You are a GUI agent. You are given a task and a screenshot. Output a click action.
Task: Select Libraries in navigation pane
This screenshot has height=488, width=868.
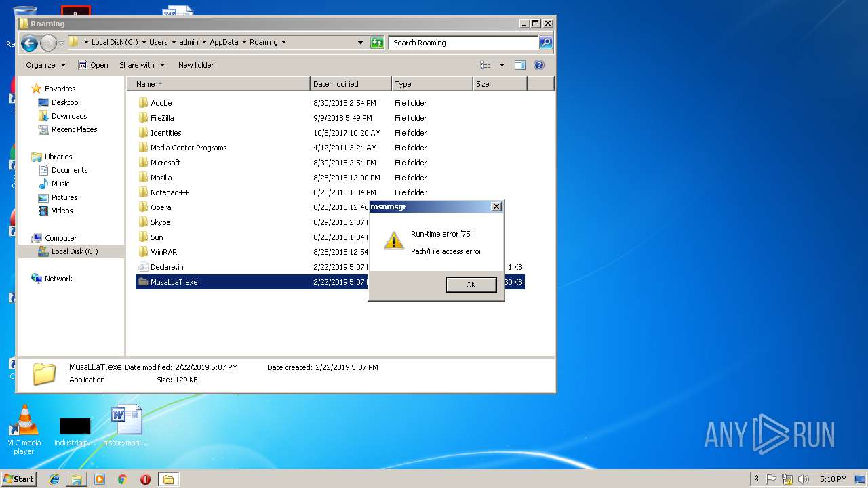pyautogui.click(x=58, y=157)
